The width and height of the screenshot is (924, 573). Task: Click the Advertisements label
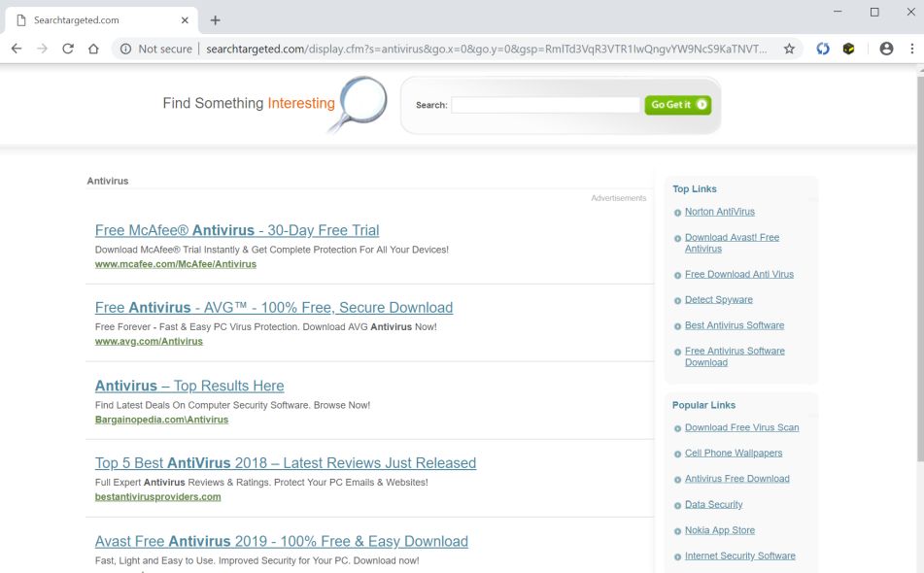(x=618, y=198)
